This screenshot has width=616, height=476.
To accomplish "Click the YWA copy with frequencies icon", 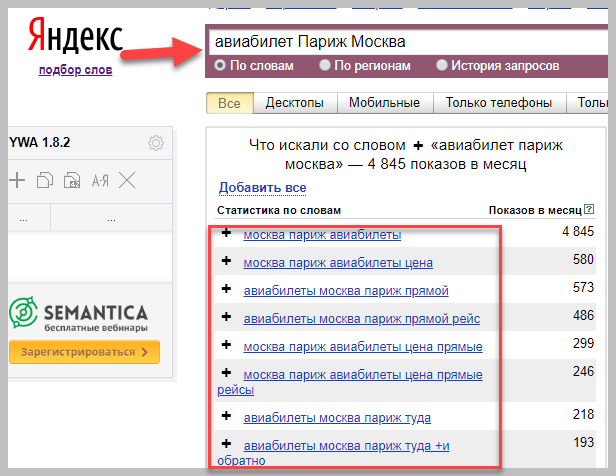I will 71,181.
